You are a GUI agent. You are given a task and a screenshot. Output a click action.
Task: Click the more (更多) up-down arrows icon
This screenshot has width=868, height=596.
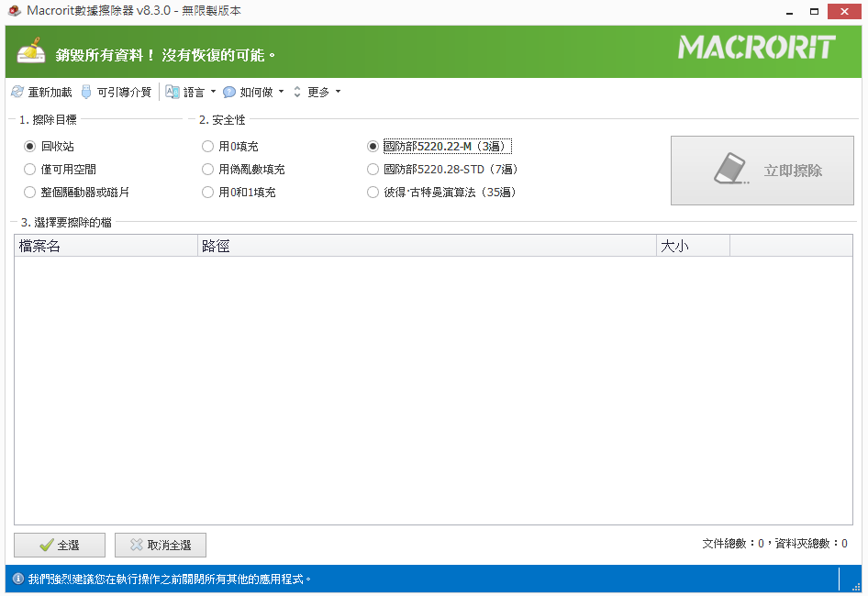click(x=297, y=92)
